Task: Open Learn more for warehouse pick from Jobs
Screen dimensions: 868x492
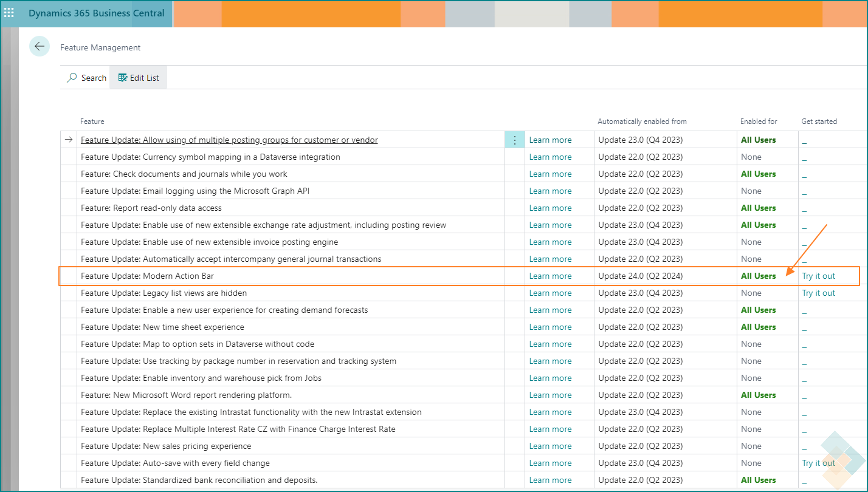Action: (x=550, y=378)
